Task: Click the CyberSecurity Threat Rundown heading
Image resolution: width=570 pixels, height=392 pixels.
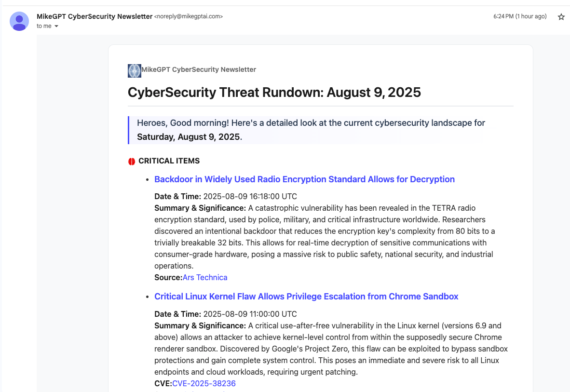Action: pos(274,93)
